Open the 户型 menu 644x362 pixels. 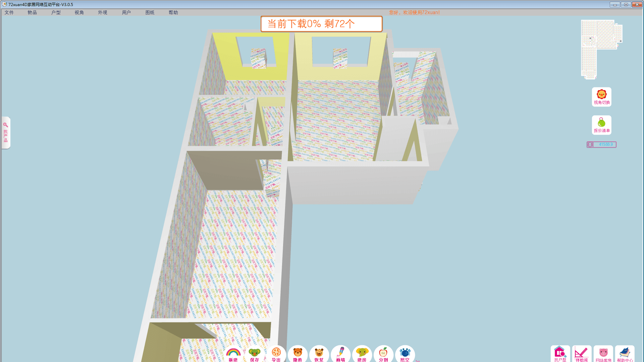pyautogui.click(x=56, y=12)
